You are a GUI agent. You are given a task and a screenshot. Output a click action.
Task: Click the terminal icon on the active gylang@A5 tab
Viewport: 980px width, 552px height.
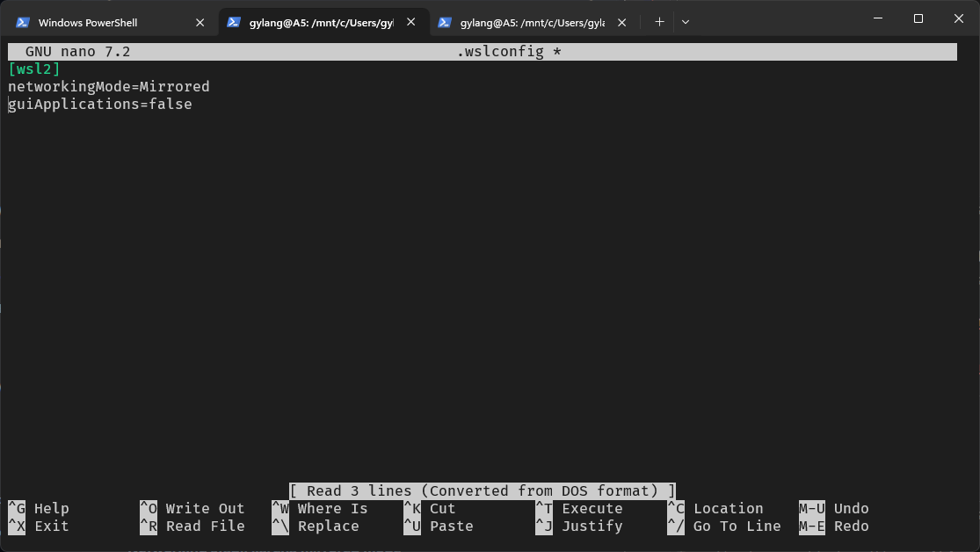[234, 22]
